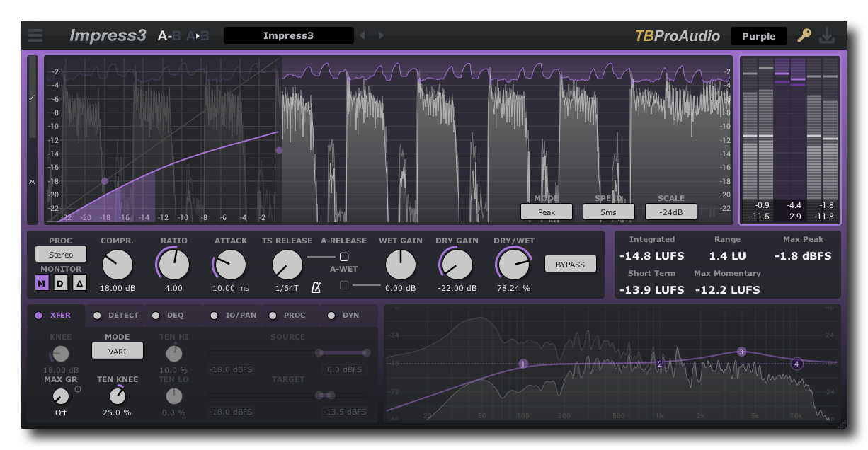
Task: Click the download/save icon at top right
Action: click(828, 35)
